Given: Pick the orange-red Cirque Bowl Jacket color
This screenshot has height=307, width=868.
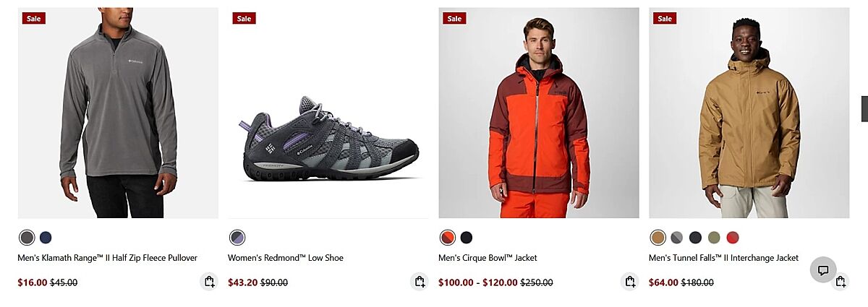Looking at the screenshot, I should click(448, 238).
